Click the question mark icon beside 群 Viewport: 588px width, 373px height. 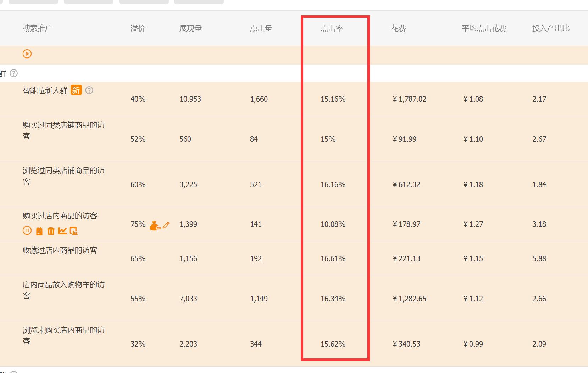click(x=14, y=73)
